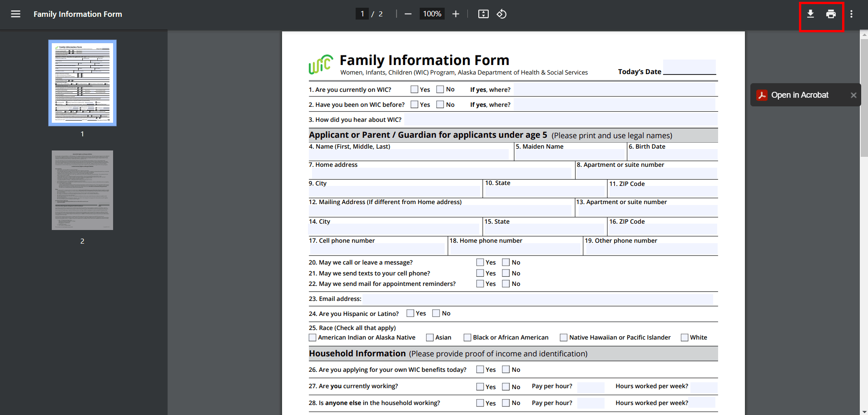Toggle the sidebar hamburger menu
This screenshot has height=415, width=868.
click(15, 14)
